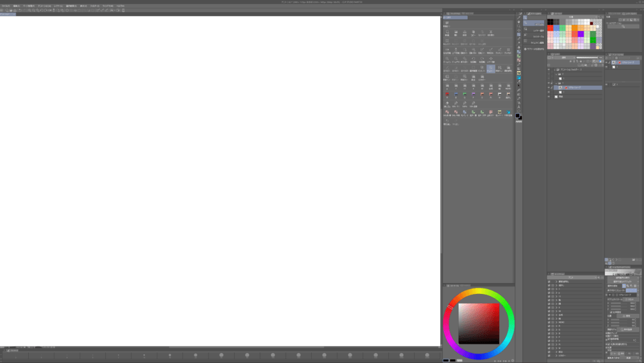Hide the selected layer in Layer panel

pos(549,87)
